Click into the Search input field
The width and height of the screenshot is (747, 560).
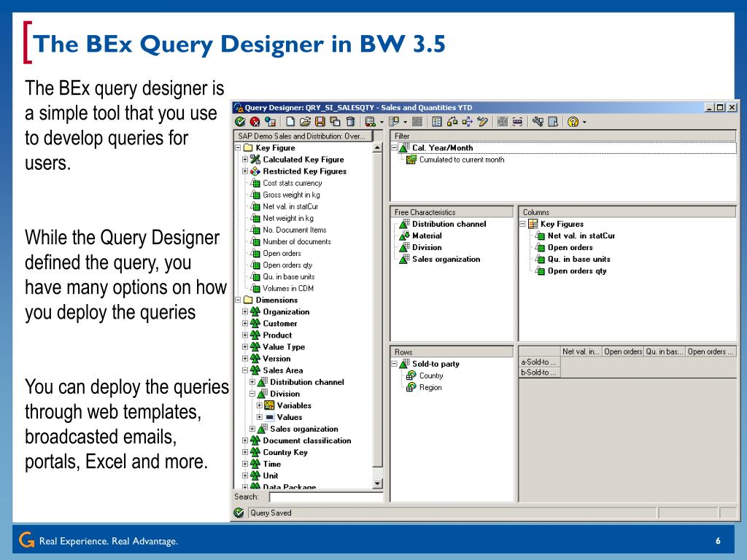pyautogui.click(x=326, y=497)
